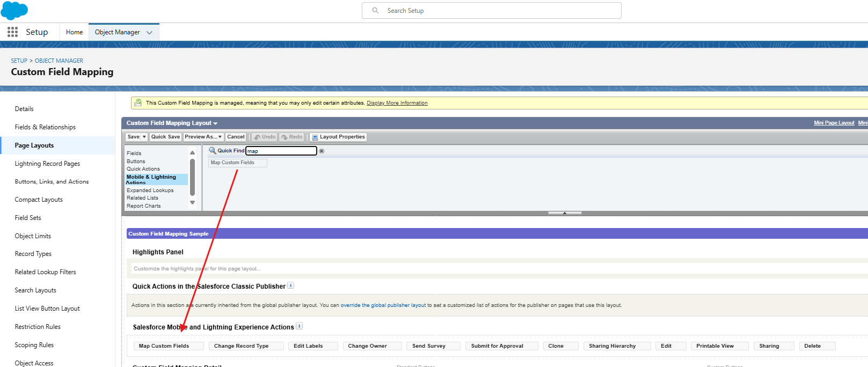This screenshot has width=868, height=367.
Task: Open Record Types in sidebar
Action: click(x=33, y=254)
